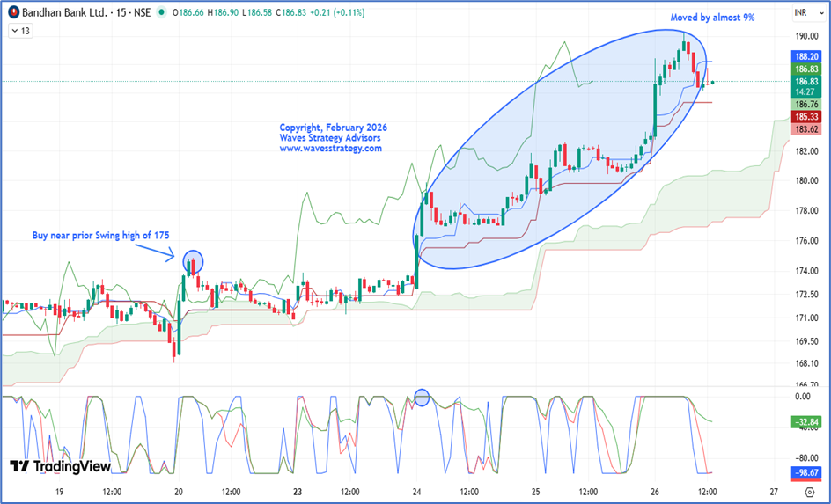Click the 168.10 price scale value

pyautogui.click(x=805, y=363)
